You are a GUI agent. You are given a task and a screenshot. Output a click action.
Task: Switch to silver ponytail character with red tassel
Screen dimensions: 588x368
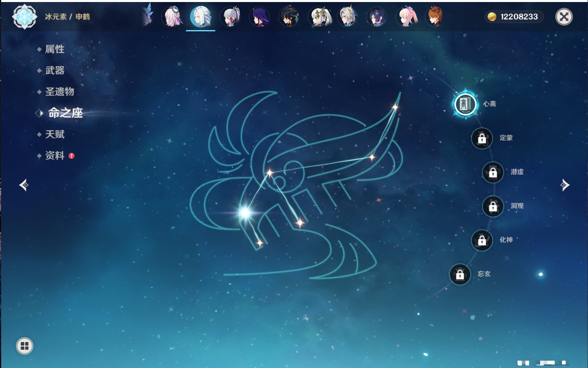tap(230, 17)
